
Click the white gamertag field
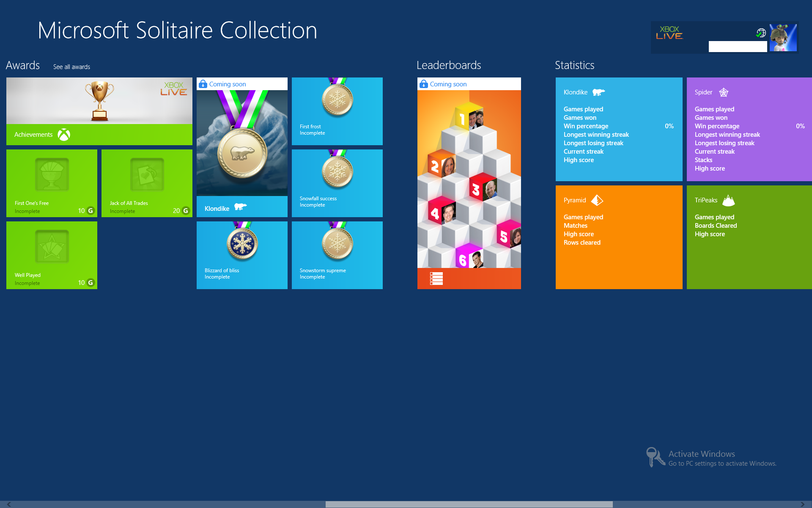point(738,47)
